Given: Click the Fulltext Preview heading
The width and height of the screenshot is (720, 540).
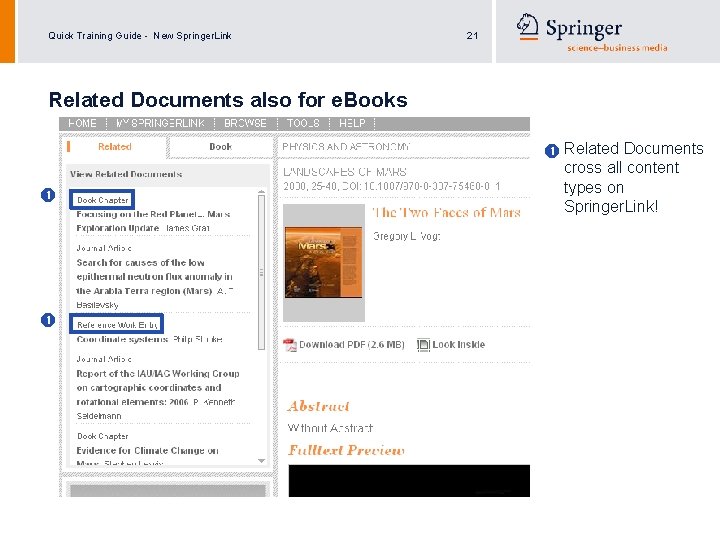Looking at the screenshot, I should tap(346, 450).
